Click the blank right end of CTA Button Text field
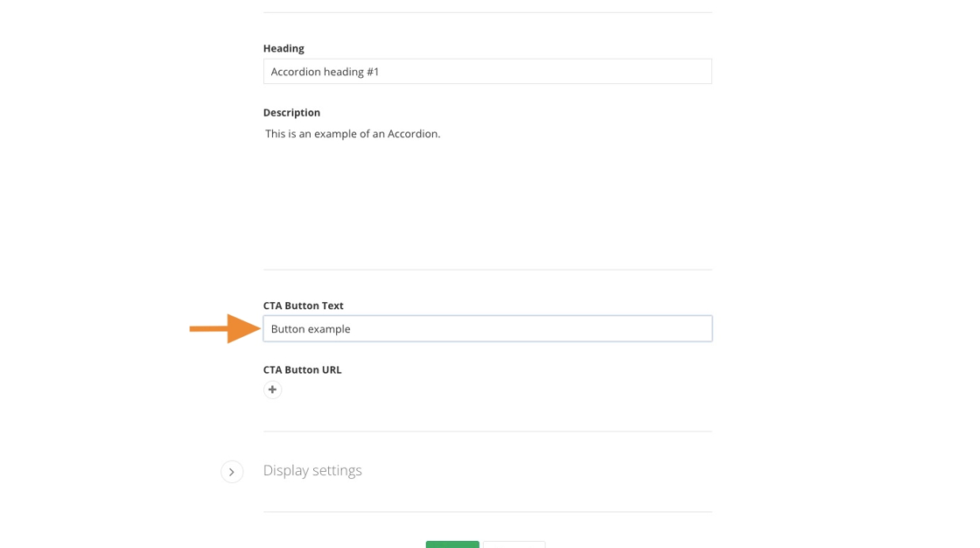980x548 pixels. [x=665, y=329]
